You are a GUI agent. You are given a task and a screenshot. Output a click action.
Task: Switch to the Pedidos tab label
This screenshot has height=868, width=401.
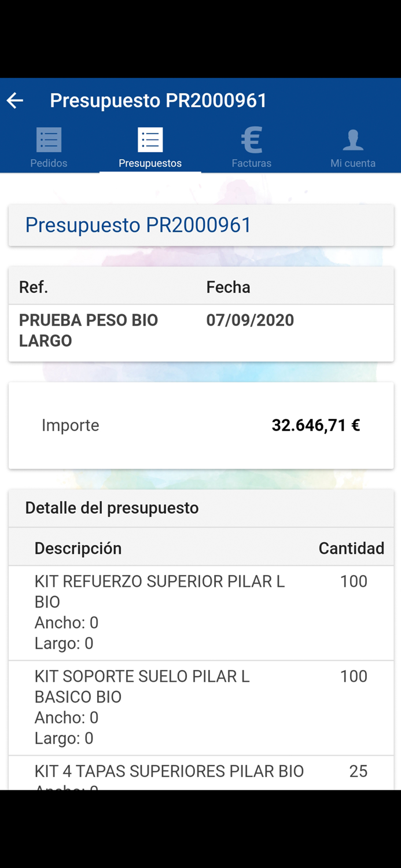click(49, 163)
